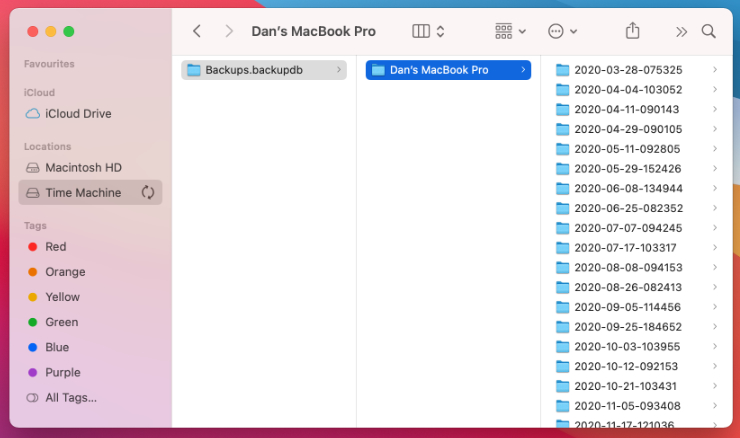740x438 pixels.
Task: Select backup folder 2020-07-17-103317
Action: [x=637, y=248]
